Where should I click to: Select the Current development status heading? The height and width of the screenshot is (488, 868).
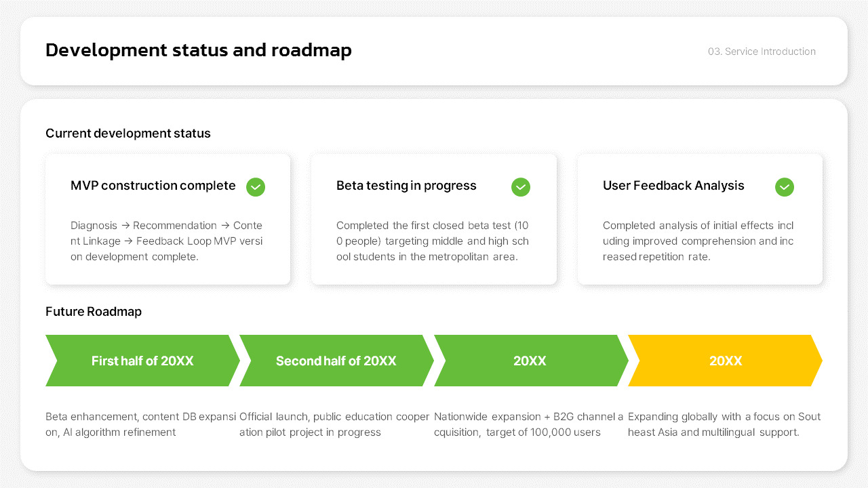pyautogui.click(x=128, y=134)
